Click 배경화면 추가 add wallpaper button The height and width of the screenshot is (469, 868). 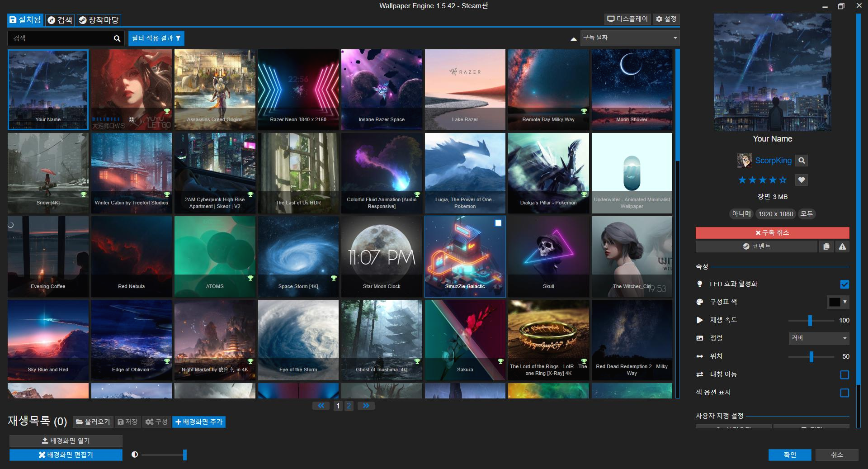pos(199,422)
